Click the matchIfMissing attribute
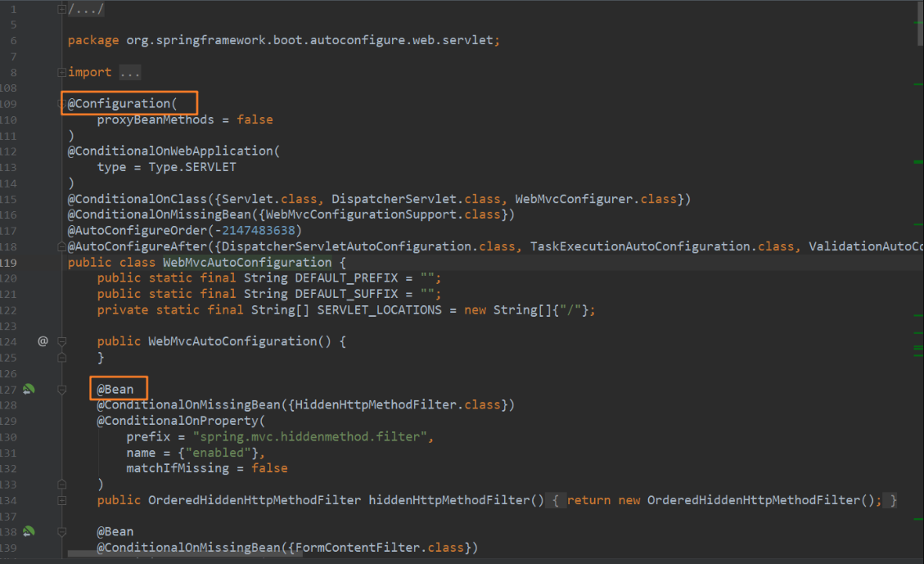 [x=178, y=468]
